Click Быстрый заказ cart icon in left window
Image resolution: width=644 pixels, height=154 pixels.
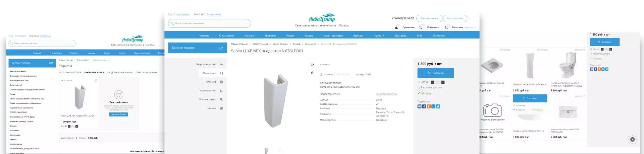(118, 95)
